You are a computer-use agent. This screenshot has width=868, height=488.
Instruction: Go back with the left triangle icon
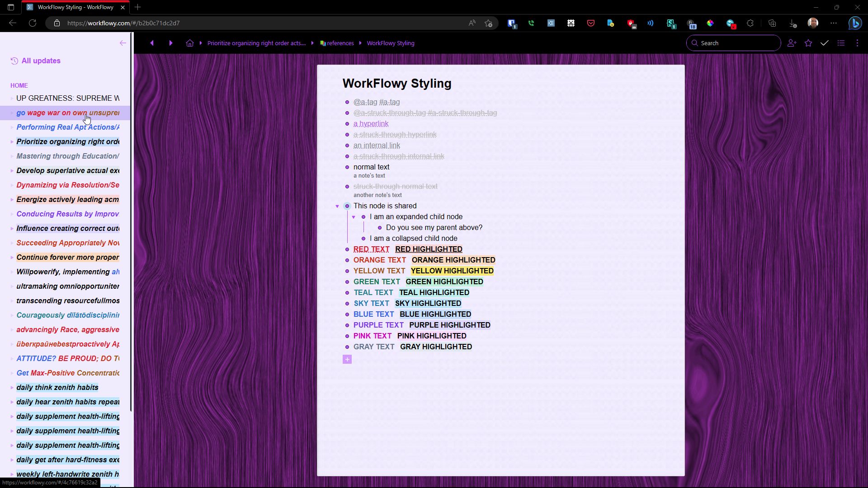[x=152, y=43]
